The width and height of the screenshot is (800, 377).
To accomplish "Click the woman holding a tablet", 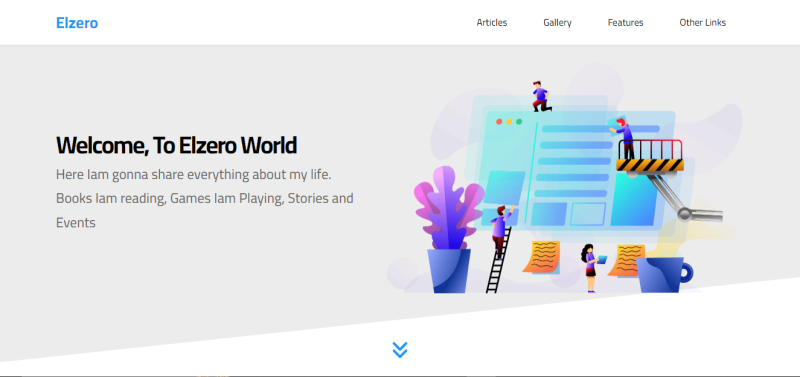I will [x=591, y=268].
